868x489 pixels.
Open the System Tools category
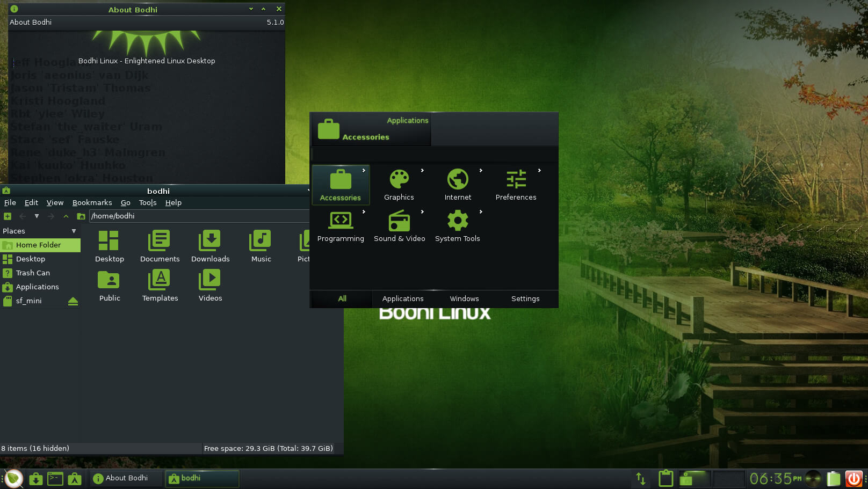(458, 221)
